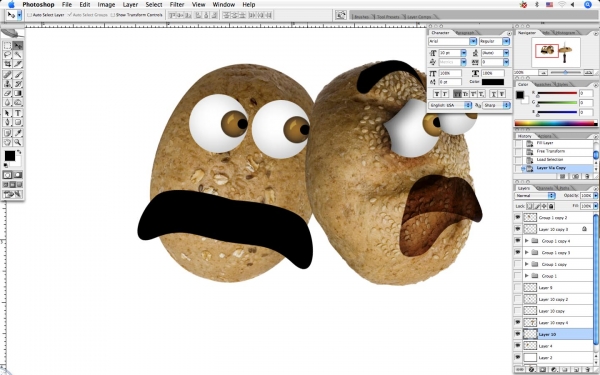The height and width of the screenshot is (375, 600).
Task: Hide the Layer 4 layer
Action: 518,346
